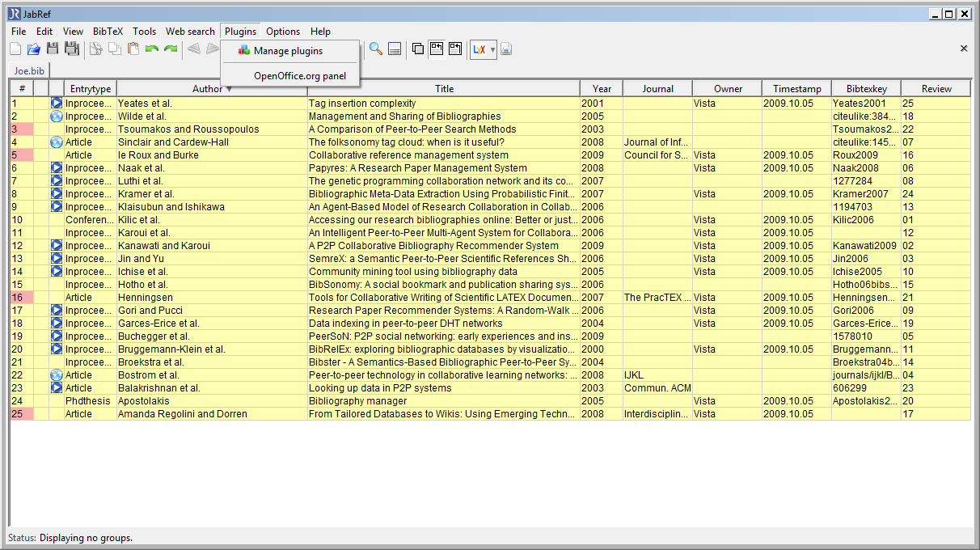Click the OpenOffice connection toolbar icon

click(506, 49)
